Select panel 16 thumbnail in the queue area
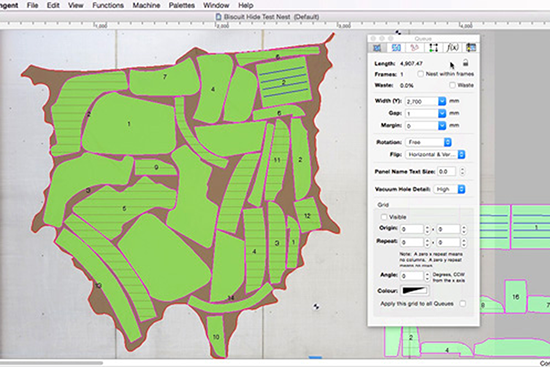 [x=515, y=296]
